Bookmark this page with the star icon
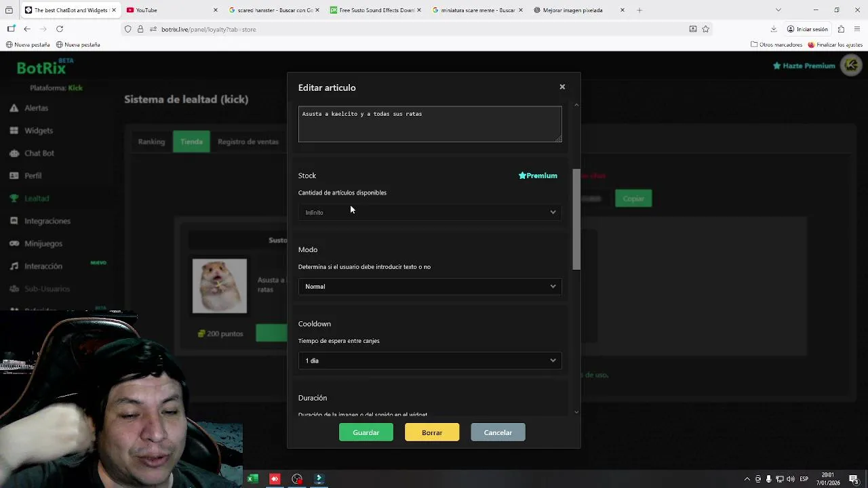The width and height of the screenshot is (868, 488). 706,29
